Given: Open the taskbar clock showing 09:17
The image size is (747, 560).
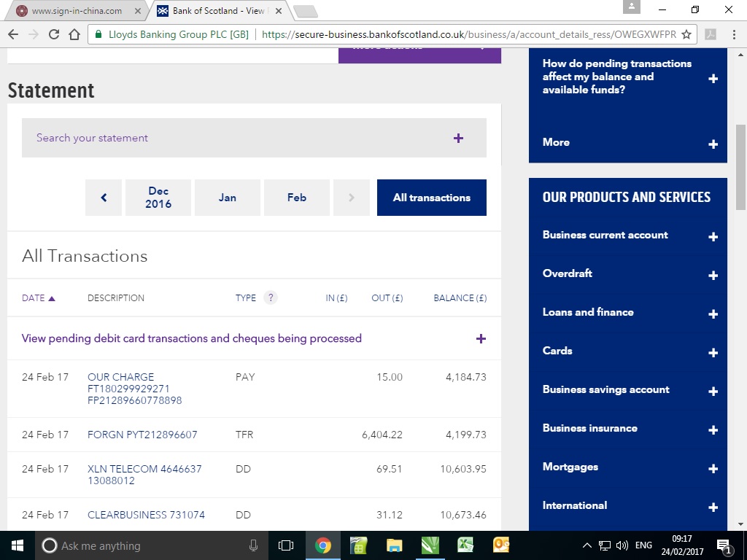Looking at the screenshot, I should (x=682, y=545).
